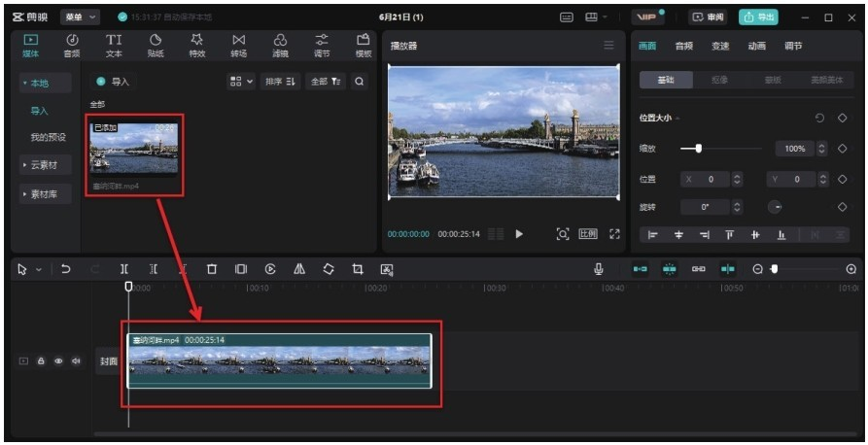Toggle track visibility eye icon

point(58,360)
